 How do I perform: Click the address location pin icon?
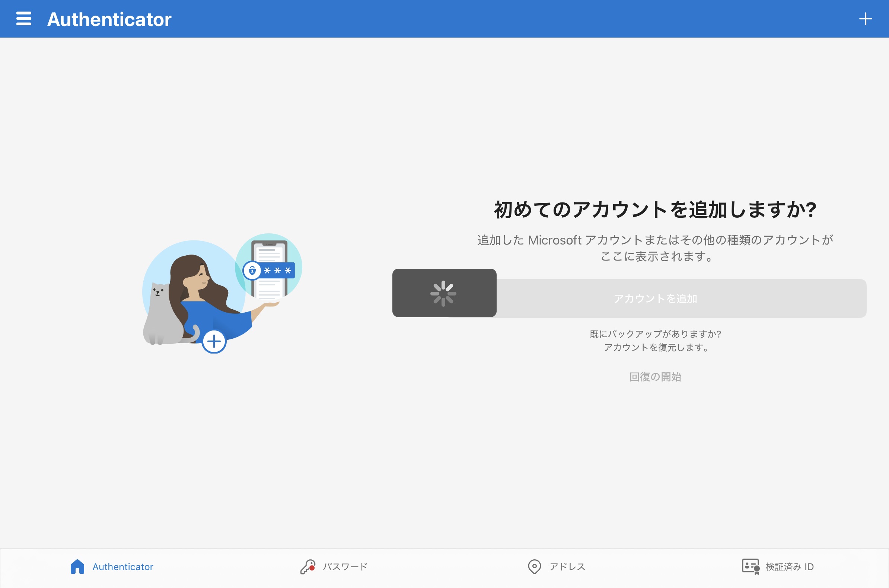[534, 567]
